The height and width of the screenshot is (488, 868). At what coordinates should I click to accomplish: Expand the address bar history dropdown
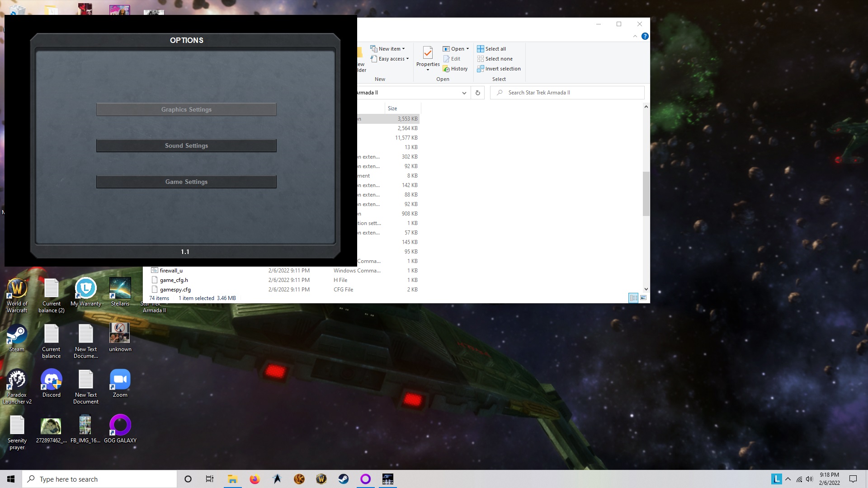[464, 93]
